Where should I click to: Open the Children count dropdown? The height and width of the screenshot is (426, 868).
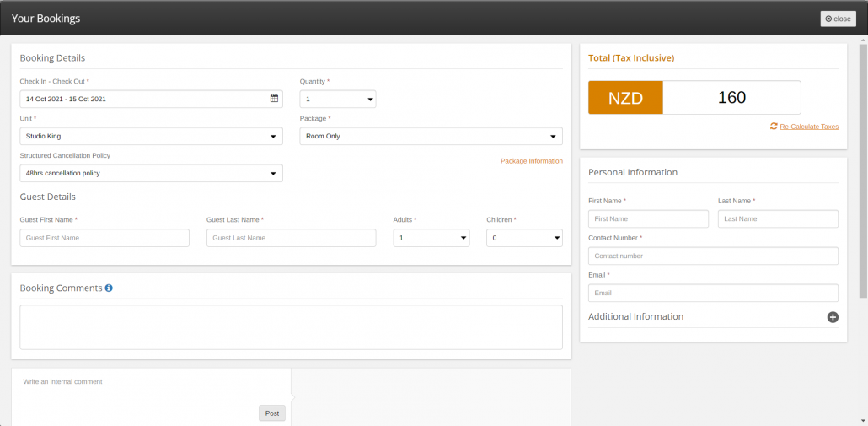(x=524, y=238)
